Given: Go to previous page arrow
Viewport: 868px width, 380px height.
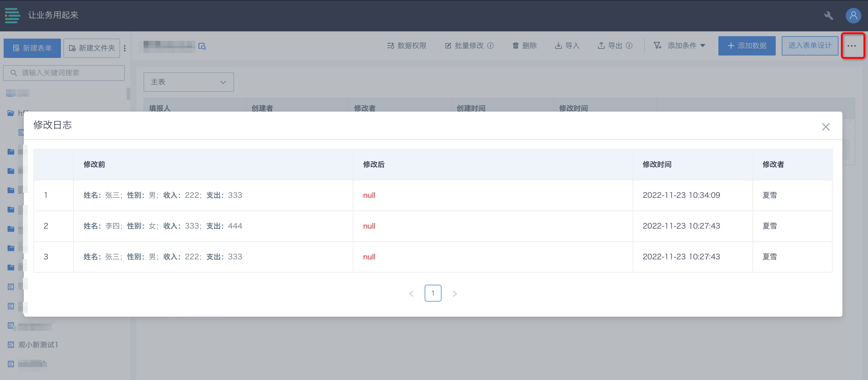Looking at the screenshot, I should tap(411, 293).
